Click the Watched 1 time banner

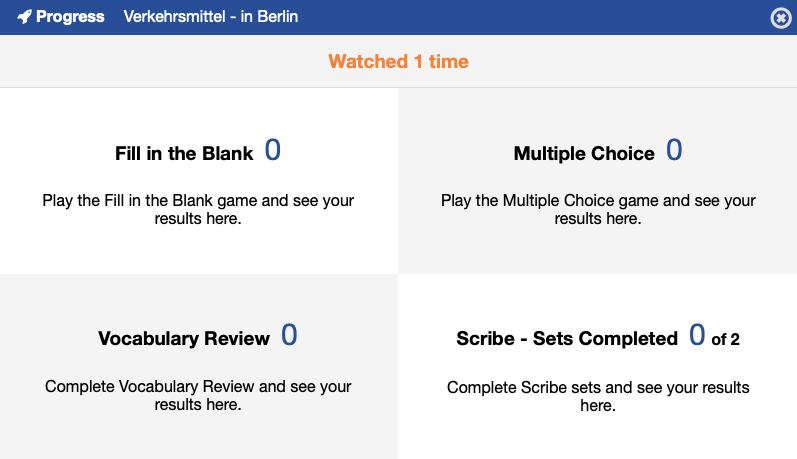coord(398,62)
